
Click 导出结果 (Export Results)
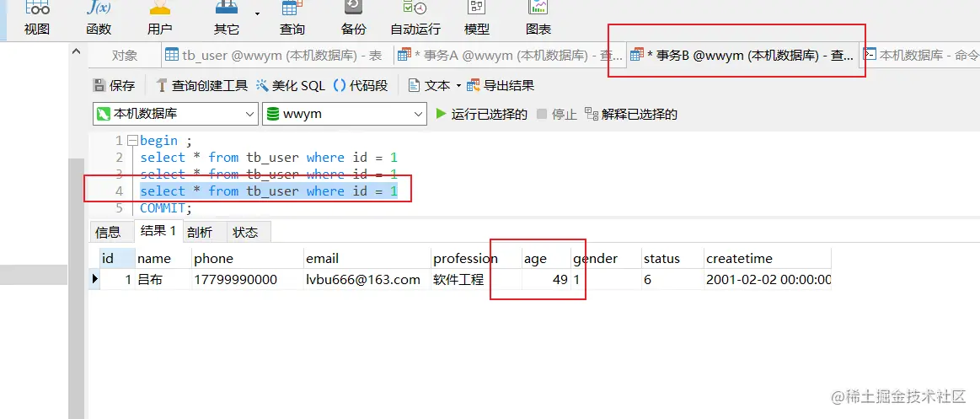click(501, 86)
